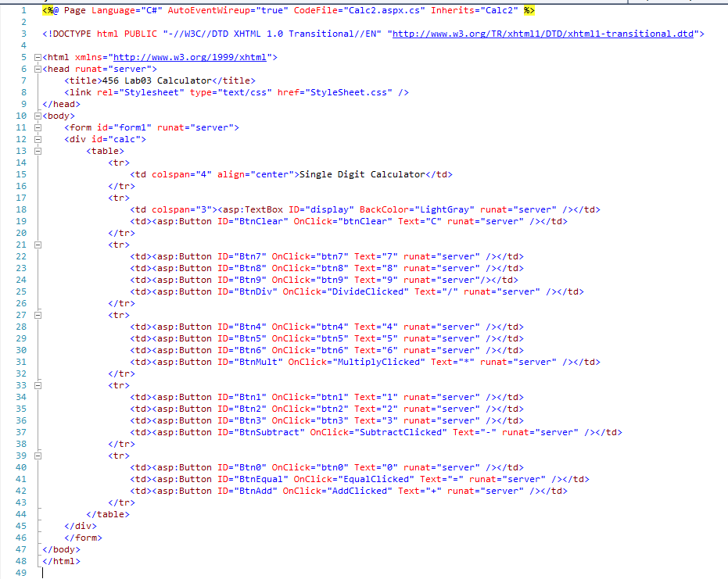728x579 pixels.
Task: Click the closing </table> tag
Action: click(x=108, y=514)
